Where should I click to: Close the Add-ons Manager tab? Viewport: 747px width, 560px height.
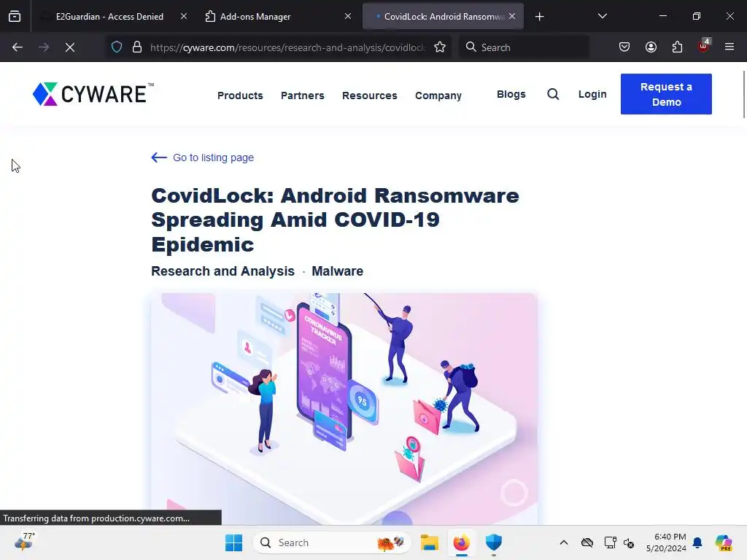(348, 16)
